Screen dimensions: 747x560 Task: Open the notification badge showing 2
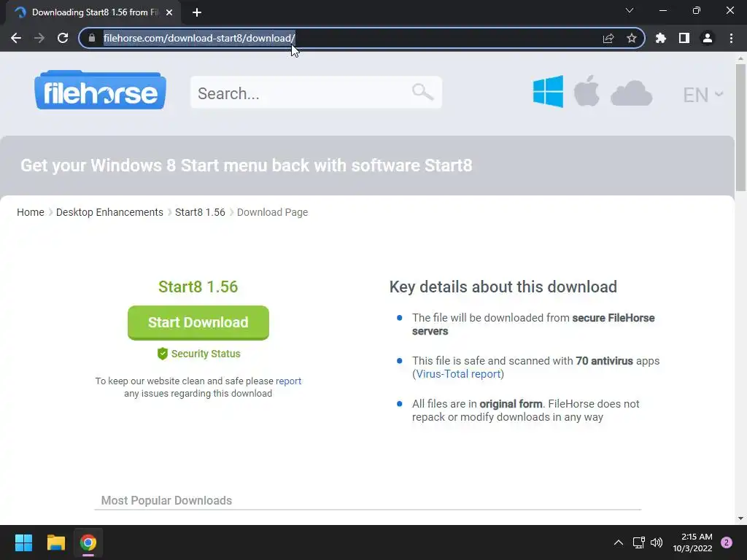(727, 542)
